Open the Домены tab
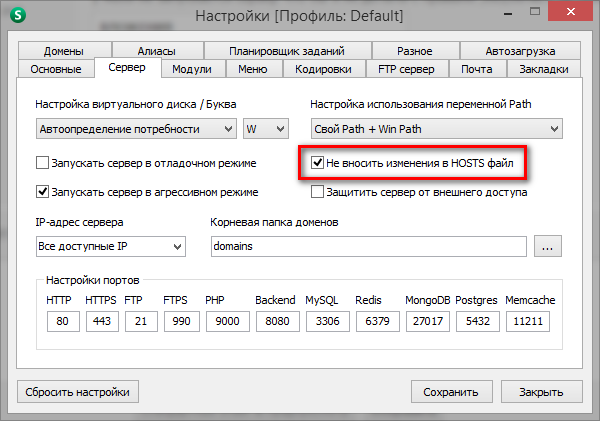This screenshot has height=421, width=600. [x=64, y=51]
